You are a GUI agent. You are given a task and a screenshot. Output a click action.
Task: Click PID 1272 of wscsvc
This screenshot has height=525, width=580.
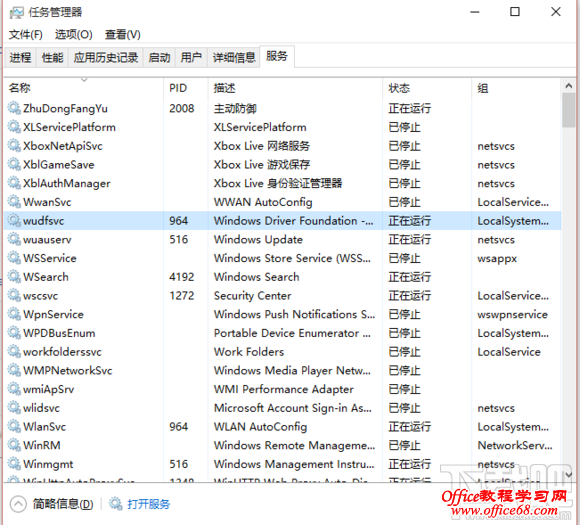tap(182, 295)
